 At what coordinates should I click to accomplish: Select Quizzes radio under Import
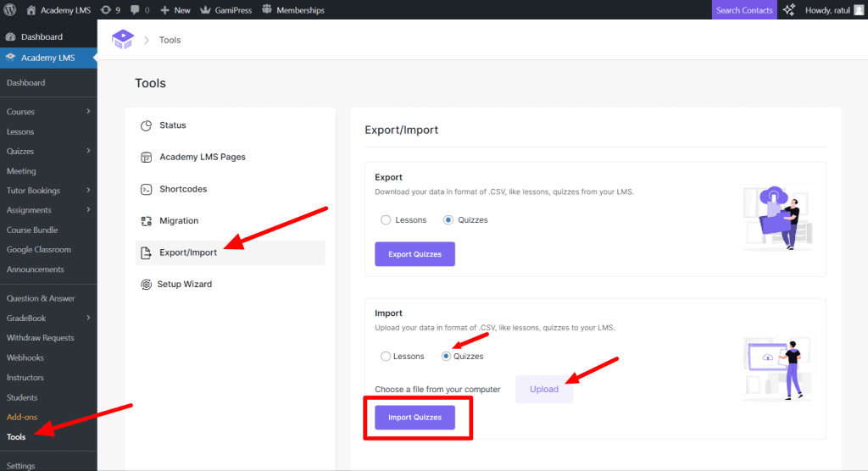446,356
